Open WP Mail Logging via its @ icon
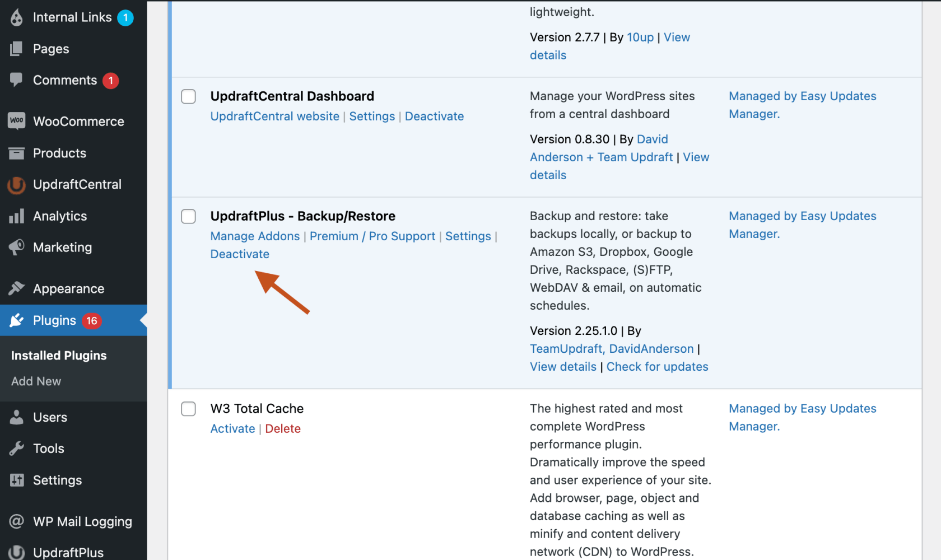941x560 pixels. pyautogui.click(x=17, y=521)
